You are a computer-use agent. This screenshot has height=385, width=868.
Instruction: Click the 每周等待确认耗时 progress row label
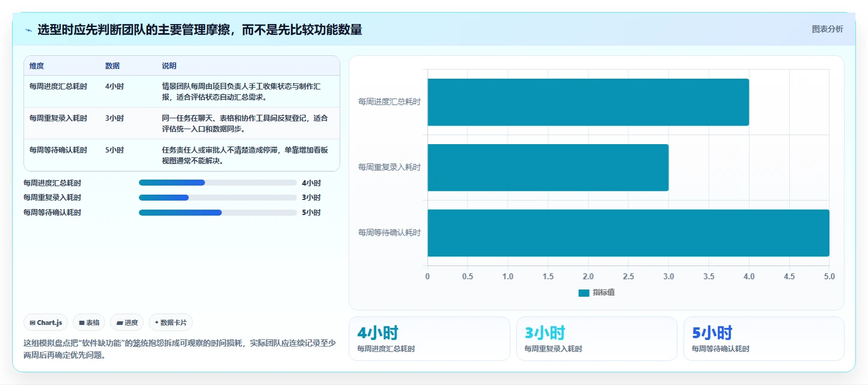pyautogui.click(x=52, y=213)
